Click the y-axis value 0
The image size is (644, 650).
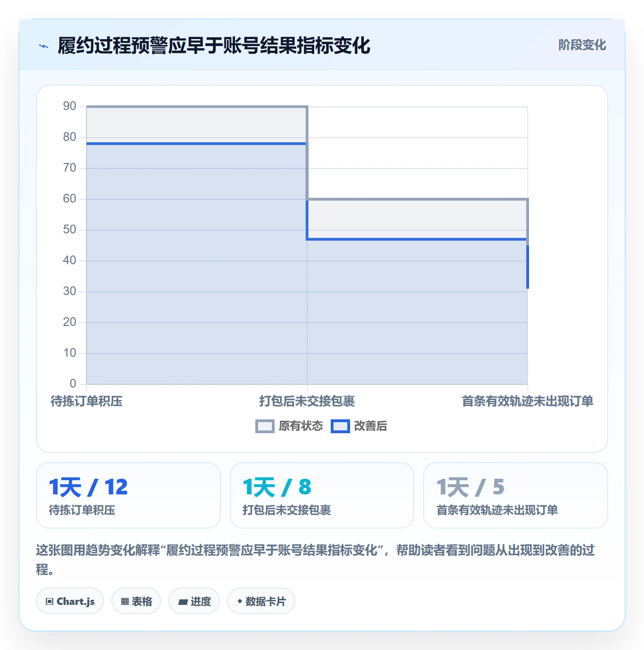[73, 383]
